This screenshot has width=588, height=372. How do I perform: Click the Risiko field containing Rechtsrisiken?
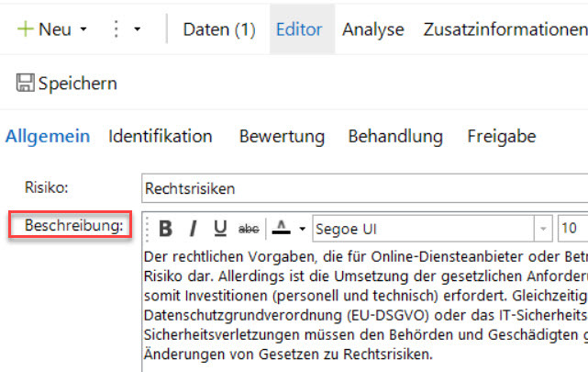(364, 188)
